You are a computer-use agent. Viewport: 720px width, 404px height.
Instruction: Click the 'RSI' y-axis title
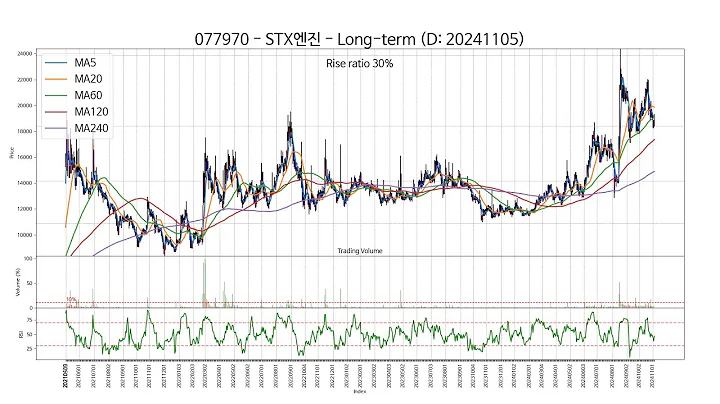pyautogui.click(x=21, y=335)
